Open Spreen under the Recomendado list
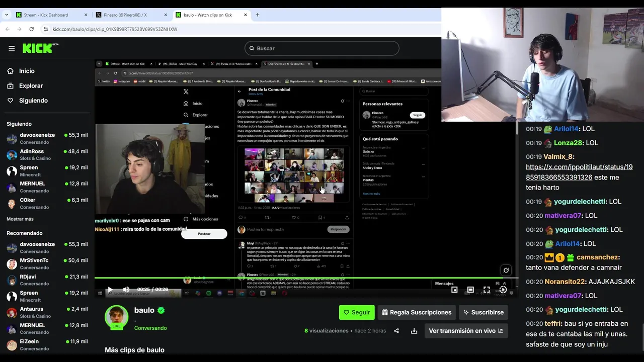This screenshot has height=362, width=644. coord(47,296)
